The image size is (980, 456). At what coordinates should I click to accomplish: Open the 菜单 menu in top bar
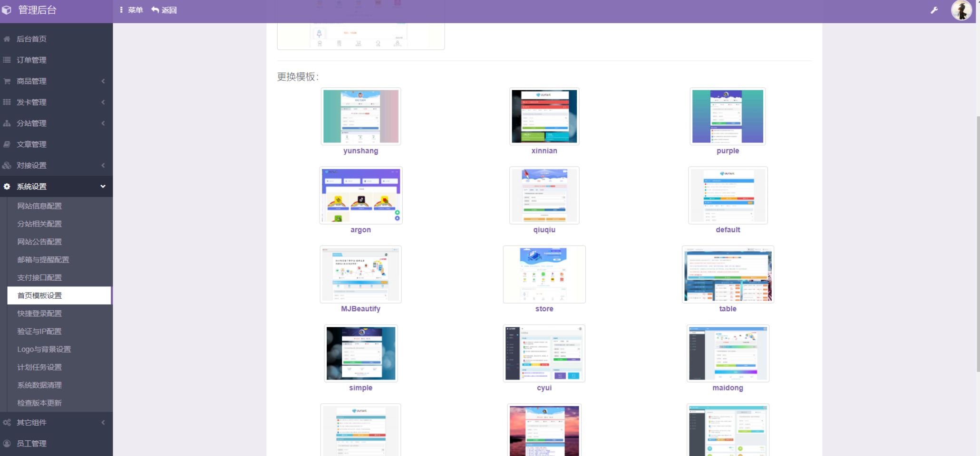(x=132, y=9)
